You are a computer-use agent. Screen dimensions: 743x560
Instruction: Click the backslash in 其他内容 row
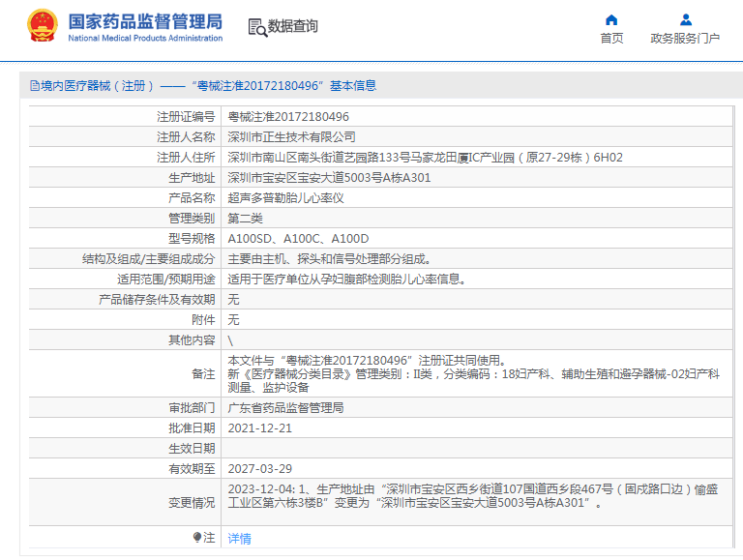230,340
